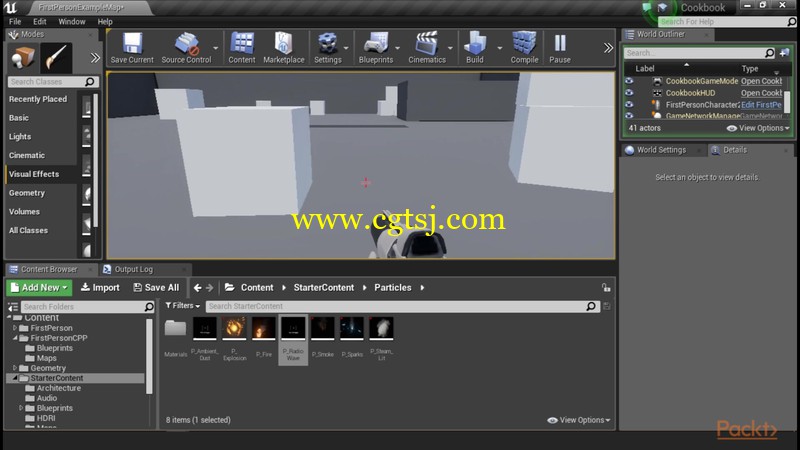Screen dimensions: 800x450
Task: Open Cinematics dropdown arrow
Action: (451, 48)
